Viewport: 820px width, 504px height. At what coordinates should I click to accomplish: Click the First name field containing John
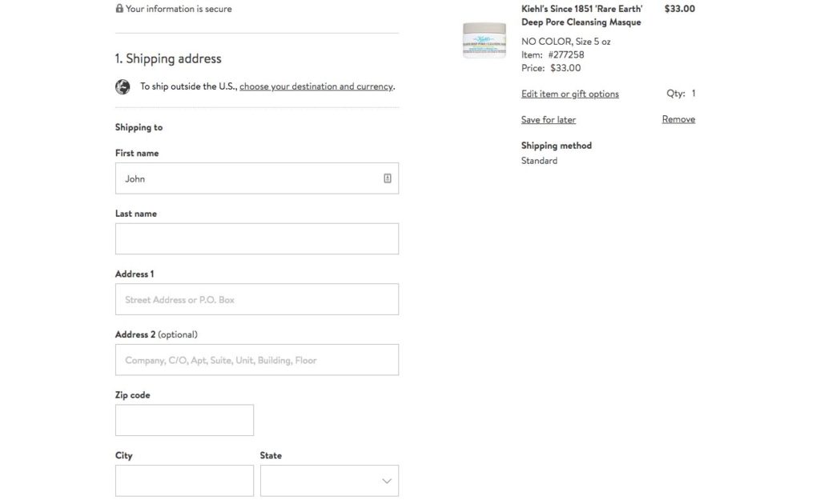(x=257, y=178)
